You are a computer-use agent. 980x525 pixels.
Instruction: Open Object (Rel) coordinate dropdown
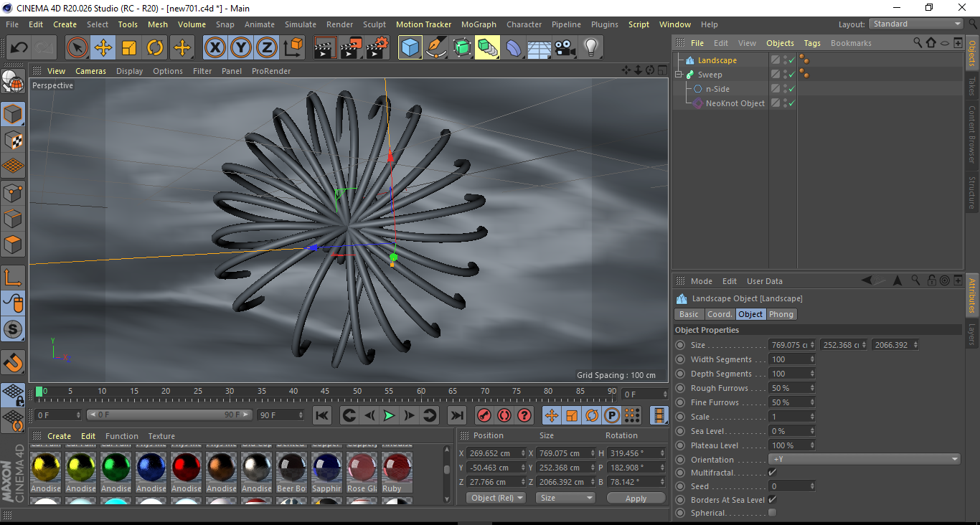pos(496,498)
